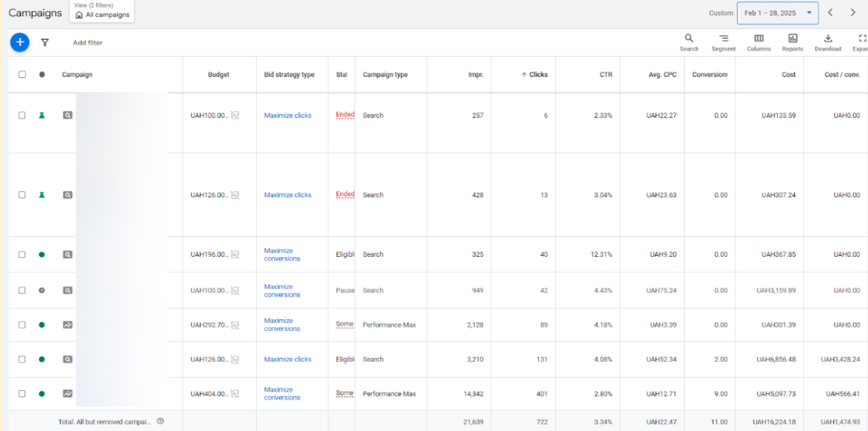Open the filter funnel icon
The width and height of the screenshot is (868, 431).
click(x=45, y=43)
